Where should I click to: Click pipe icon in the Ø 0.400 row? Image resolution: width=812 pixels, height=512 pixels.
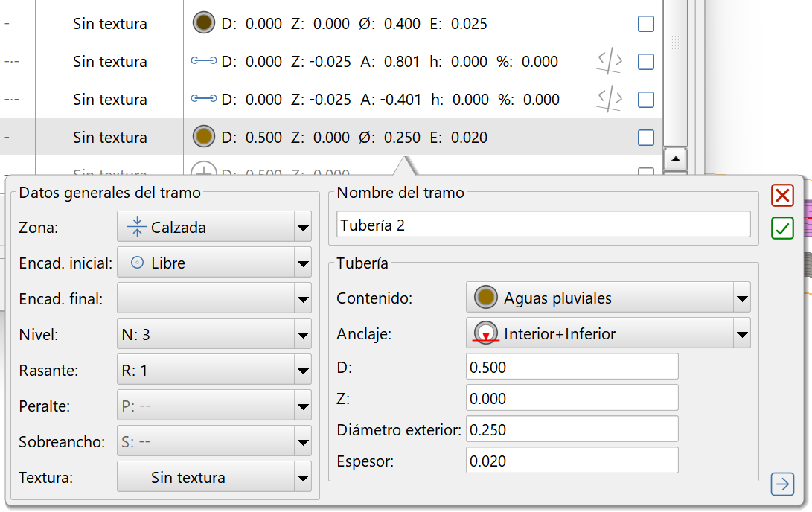point(203,24)
